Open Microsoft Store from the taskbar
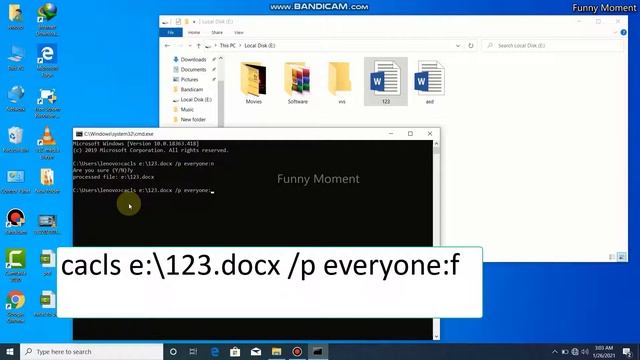The width and height of the screenshot is (640, 360). tap(235, 351)
